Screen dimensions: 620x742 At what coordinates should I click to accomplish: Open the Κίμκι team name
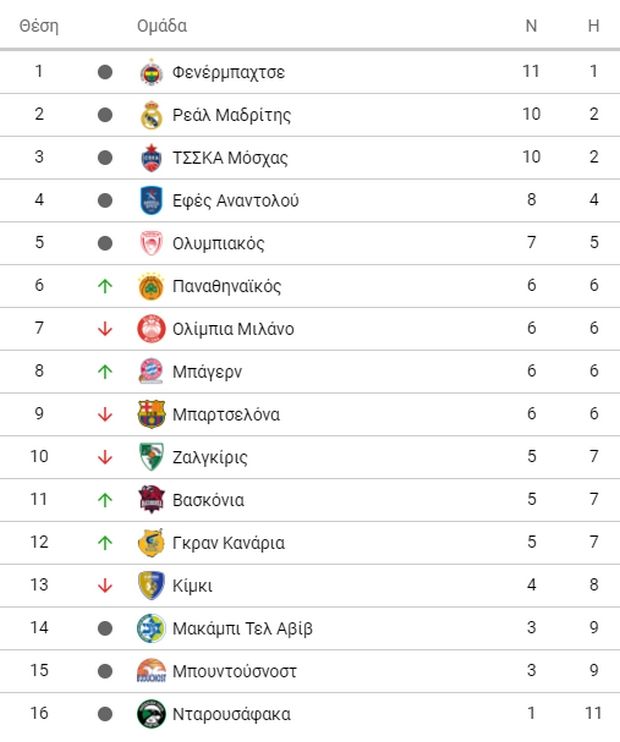(x=192, y=586)
